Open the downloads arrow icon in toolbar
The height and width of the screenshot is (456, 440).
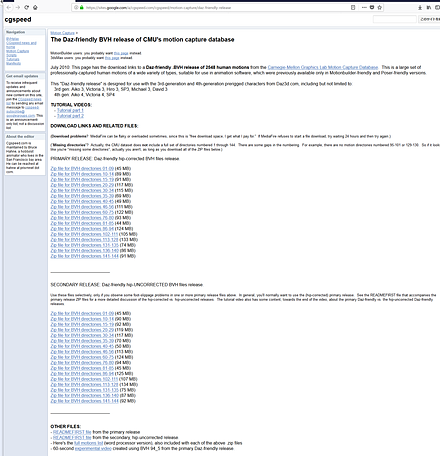coord(420,7)
